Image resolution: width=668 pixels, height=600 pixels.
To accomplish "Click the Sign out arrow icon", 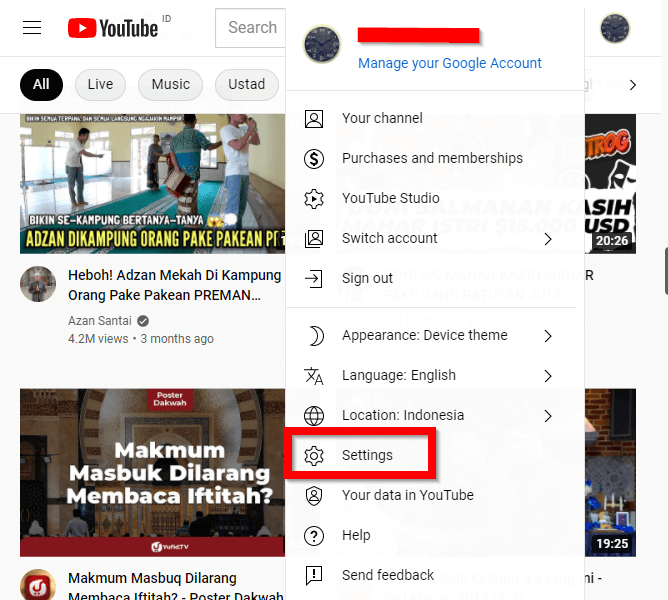I will (314, 279).
